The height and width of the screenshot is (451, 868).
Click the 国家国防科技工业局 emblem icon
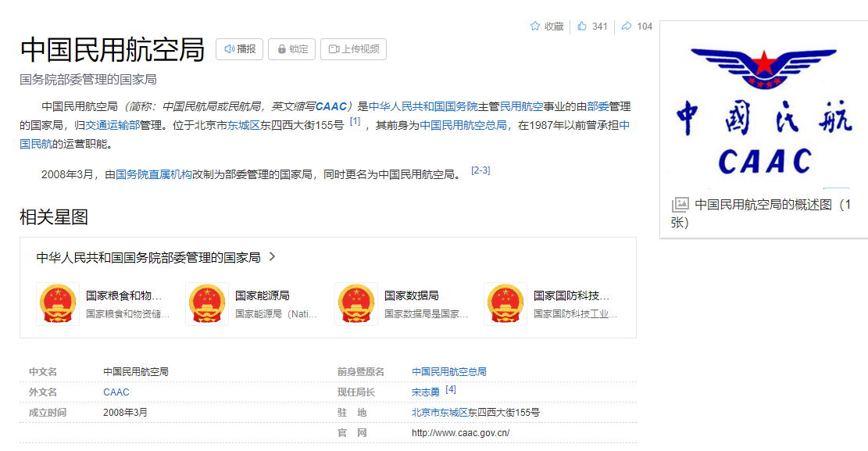tap(505, 304)
